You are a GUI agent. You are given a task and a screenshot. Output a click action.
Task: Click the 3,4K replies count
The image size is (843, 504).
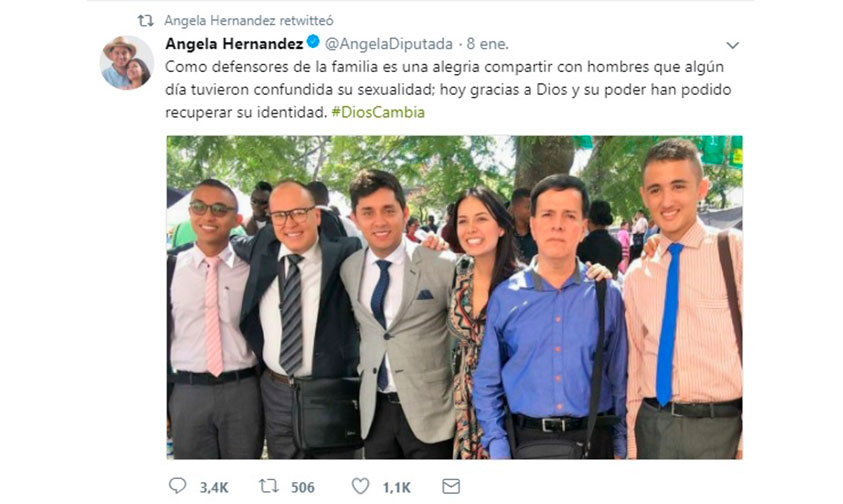214,488
